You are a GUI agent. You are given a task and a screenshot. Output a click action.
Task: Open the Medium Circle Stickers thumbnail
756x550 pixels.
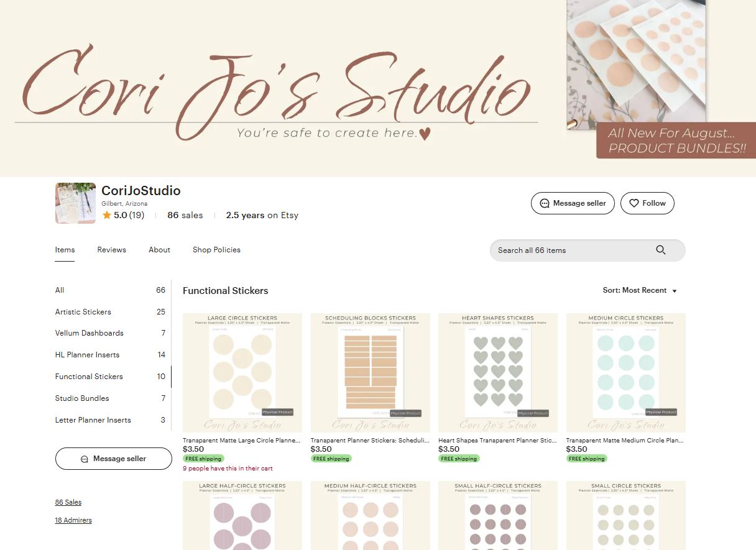click(x=626, y=373)
